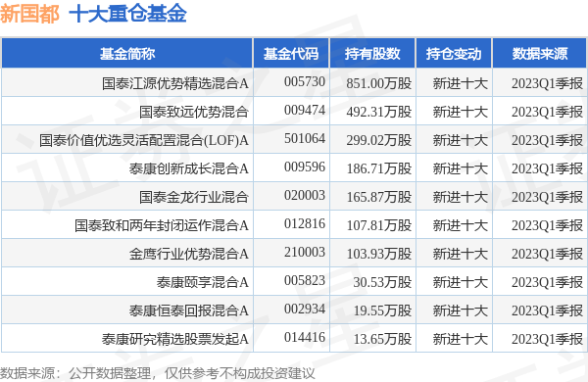Click fund code 005823
This screenshot has height=382, width=588.
(305, 281)
